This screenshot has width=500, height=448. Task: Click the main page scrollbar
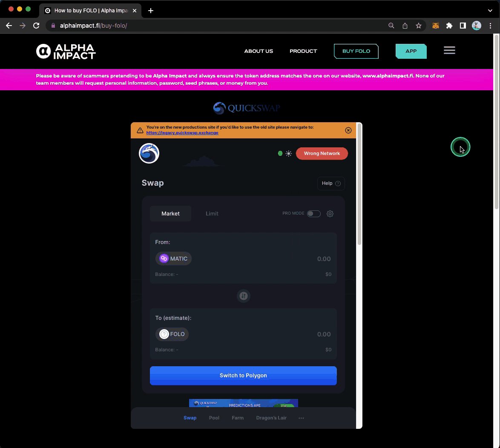tap(496, 121)
